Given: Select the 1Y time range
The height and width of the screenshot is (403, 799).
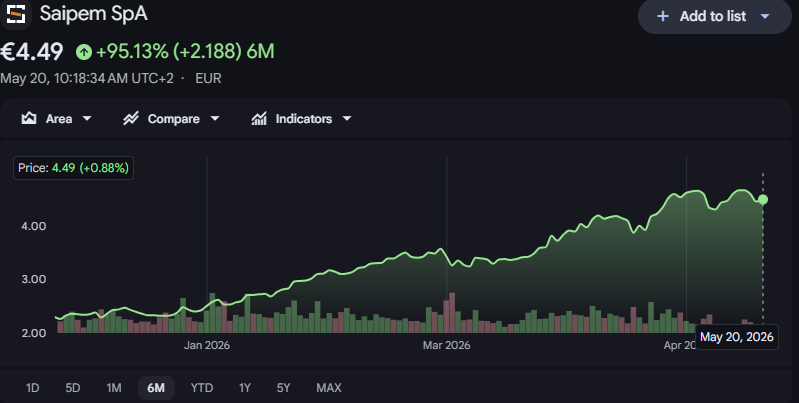Looking at the screenshot, I should coord(245,388).
